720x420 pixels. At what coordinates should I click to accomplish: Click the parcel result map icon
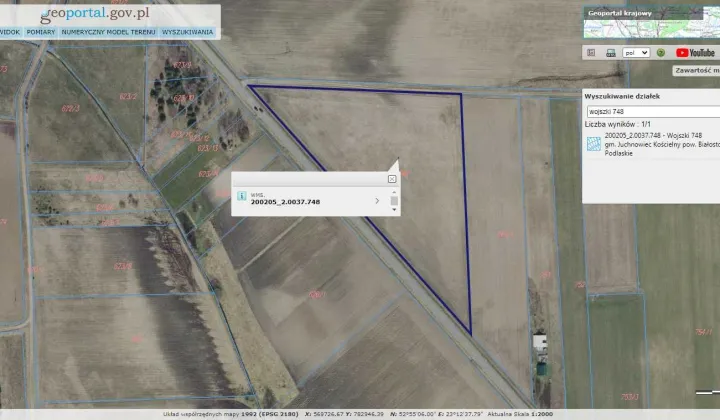pos(594,144)
